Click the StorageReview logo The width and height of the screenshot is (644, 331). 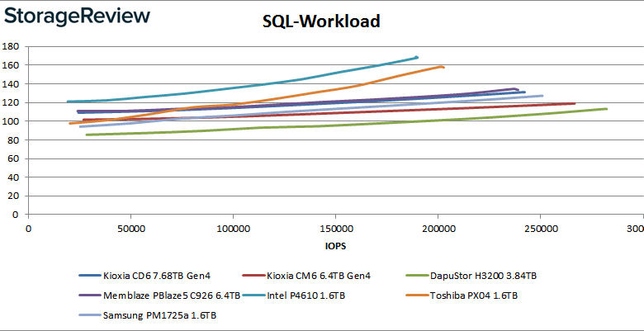tap(78, 17)
